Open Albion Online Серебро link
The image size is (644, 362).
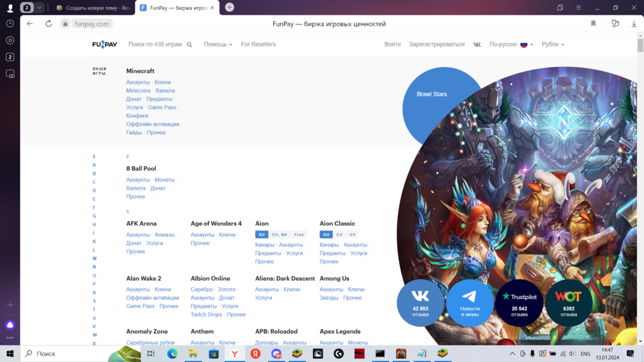click(202, 289)
